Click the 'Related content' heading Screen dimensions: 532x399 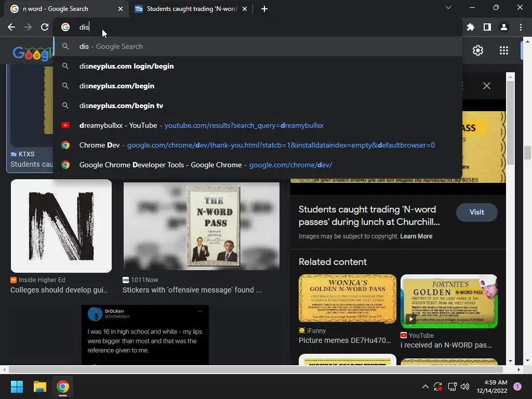[x=332, y=262]
